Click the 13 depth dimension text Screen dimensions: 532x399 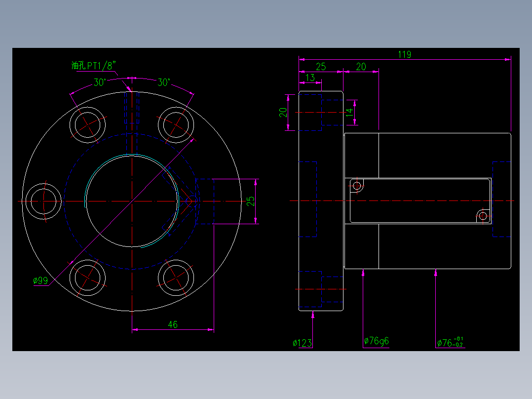tap(310, 78)
